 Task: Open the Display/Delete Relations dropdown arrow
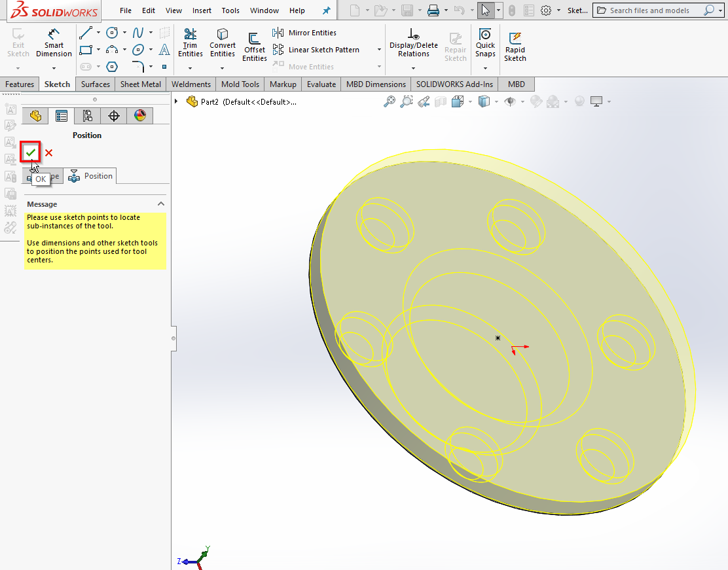pos(413,67)
